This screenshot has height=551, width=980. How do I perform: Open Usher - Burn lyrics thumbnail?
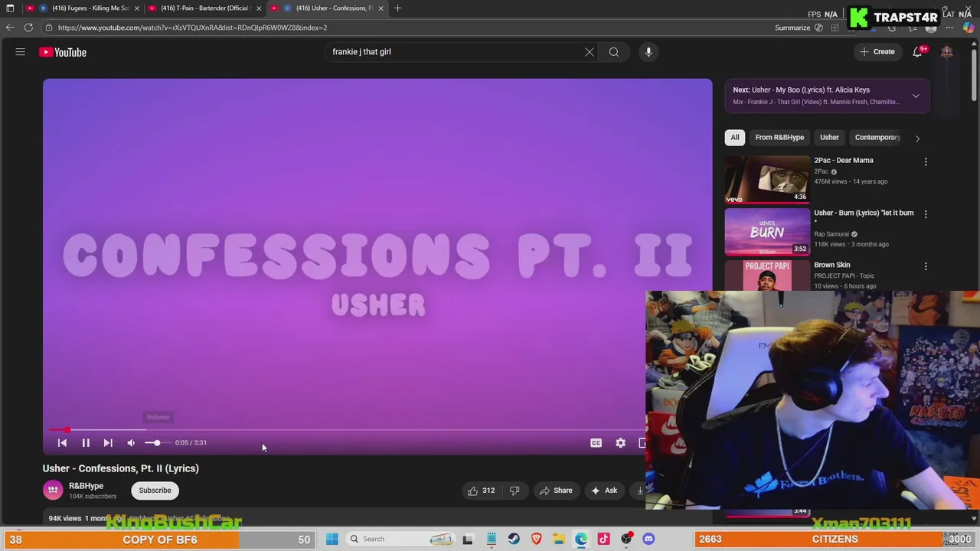767,232
